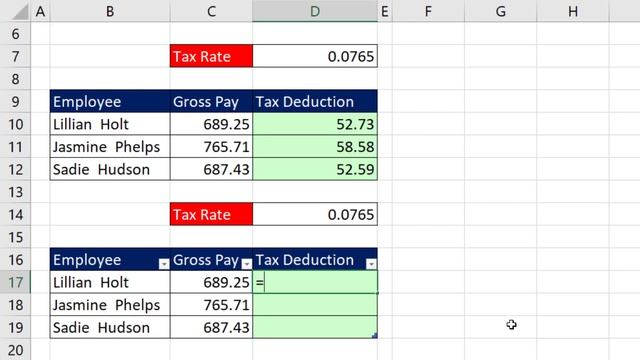Select row 10 header
This screenshot has height=360, width=640.
[15, 124]
